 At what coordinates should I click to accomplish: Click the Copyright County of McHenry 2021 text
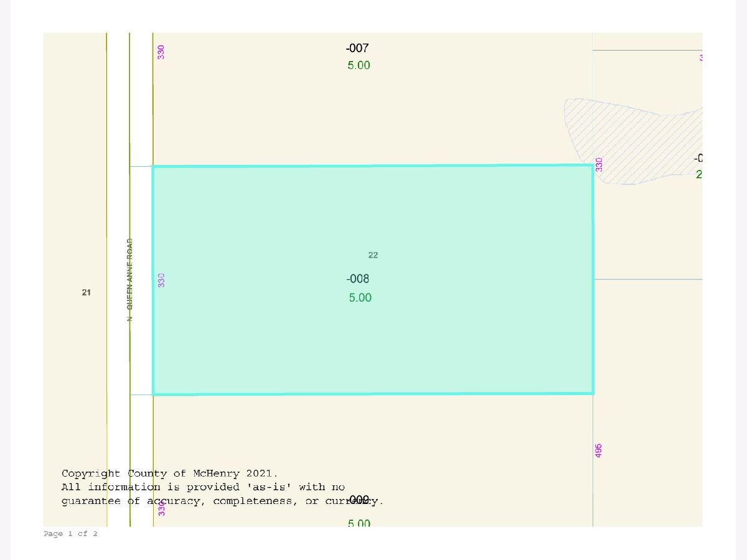click(169, 474)
